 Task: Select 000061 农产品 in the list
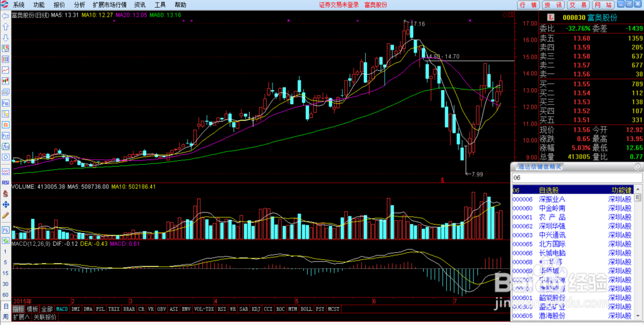click(x=573, y=217)
